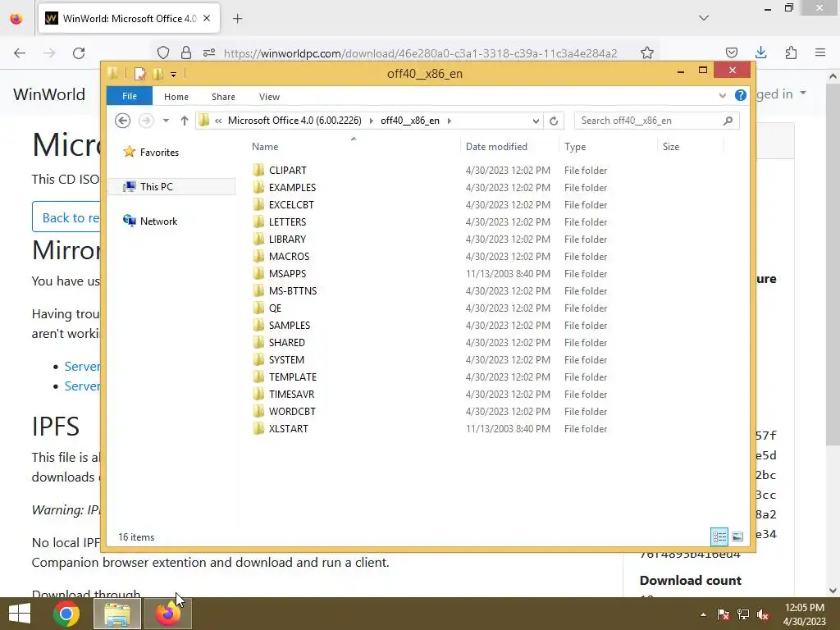Customize Quick Access Toolbar dropdown arrow
Viewport: 840px width, 630px height.
click(174, 74)
